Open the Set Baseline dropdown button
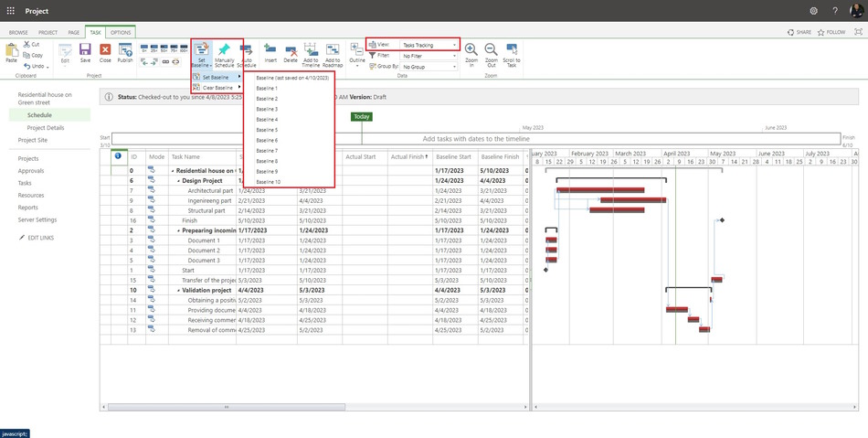 point(202,55)
